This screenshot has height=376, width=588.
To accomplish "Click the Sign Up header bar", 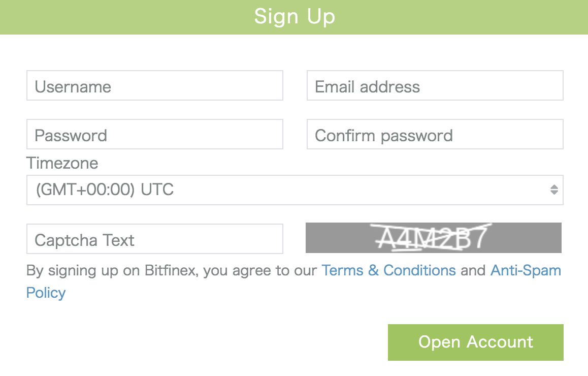I will pos(294,17).
